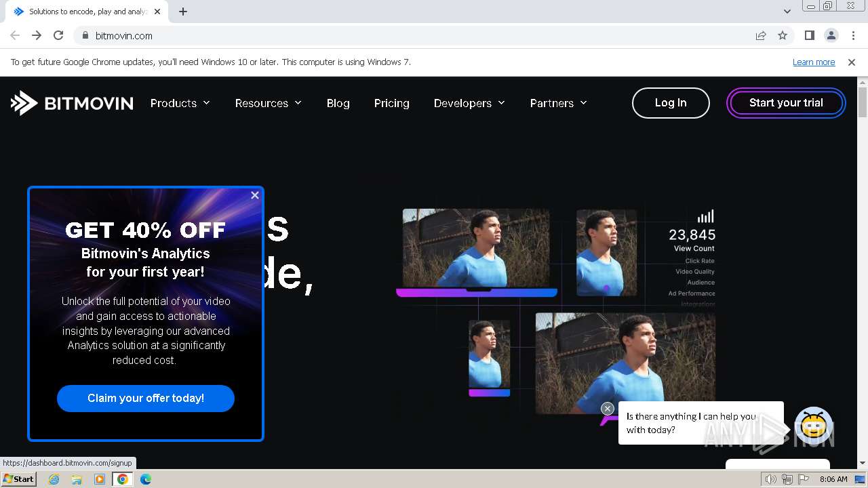Click the taskbar clock 8:06 AM
Image resolution: width=868 pixels, height=488 pixels.
click(833, 479)
